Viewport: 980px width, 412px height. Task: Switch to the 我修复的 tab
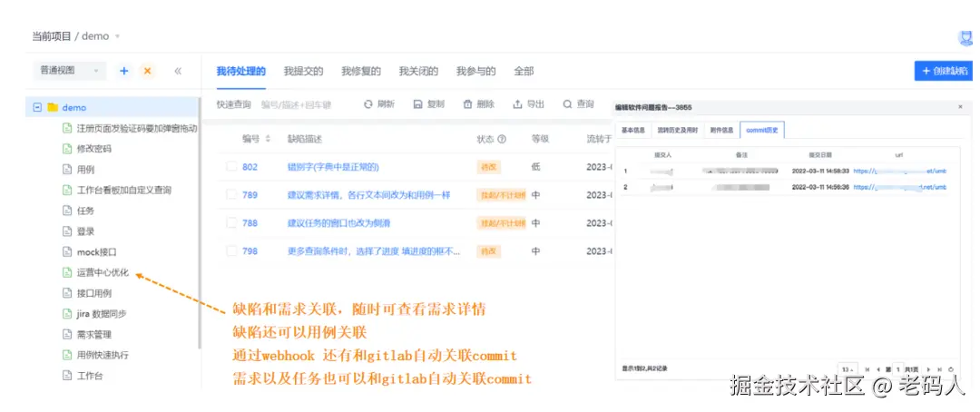tap(361, 72)
